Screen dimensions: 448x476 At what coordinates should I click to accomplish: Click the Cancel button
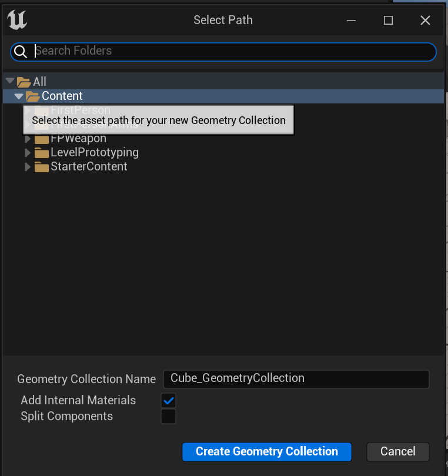[398, 452]
